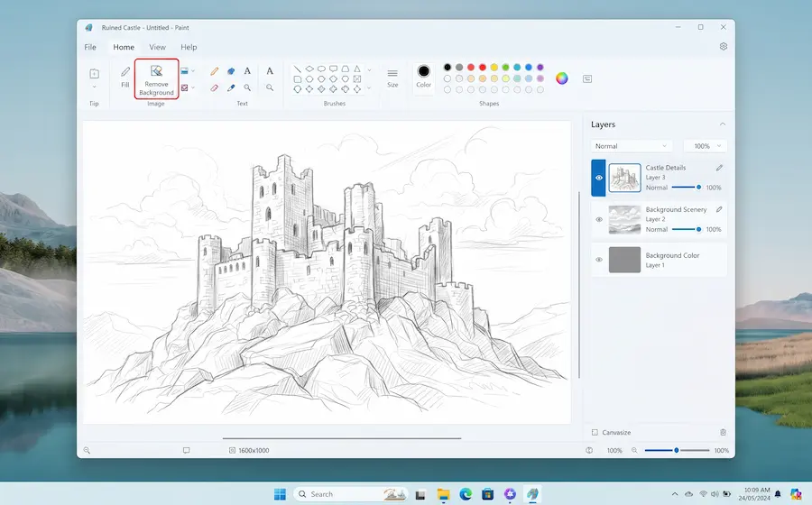Select the blue bucket tool
The width and height of the screenshot is (812, 505).
(231, 71)
